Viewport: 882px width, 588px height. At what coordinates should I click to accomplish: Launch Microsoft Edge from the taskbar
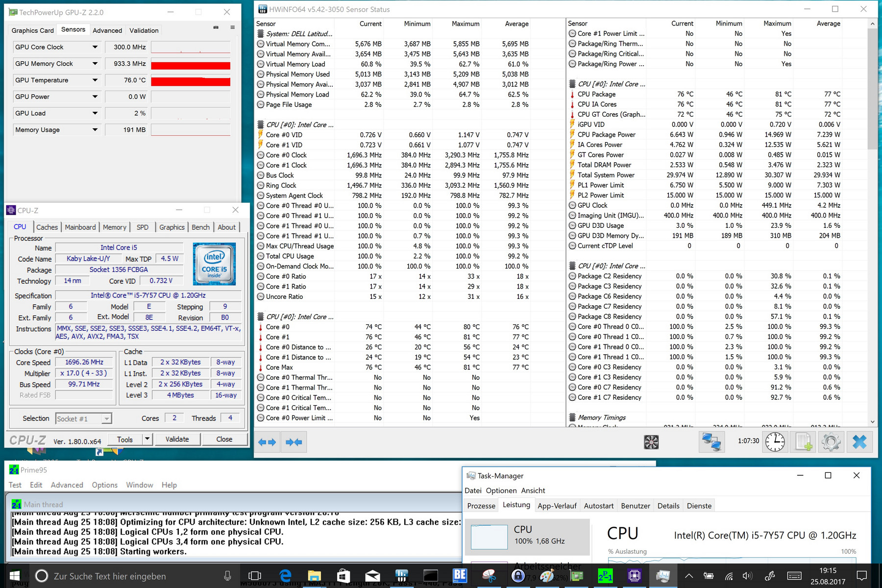(285, 576)
